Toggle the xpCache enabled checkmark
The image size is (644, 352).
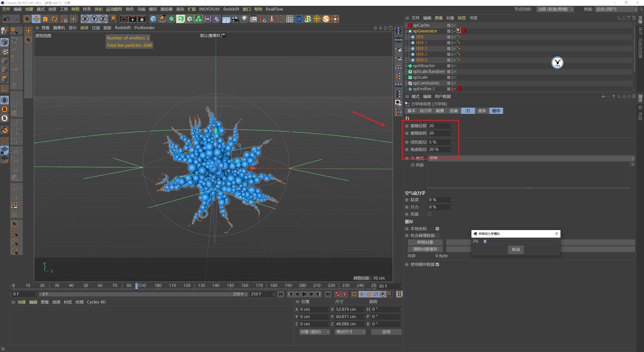455,25
